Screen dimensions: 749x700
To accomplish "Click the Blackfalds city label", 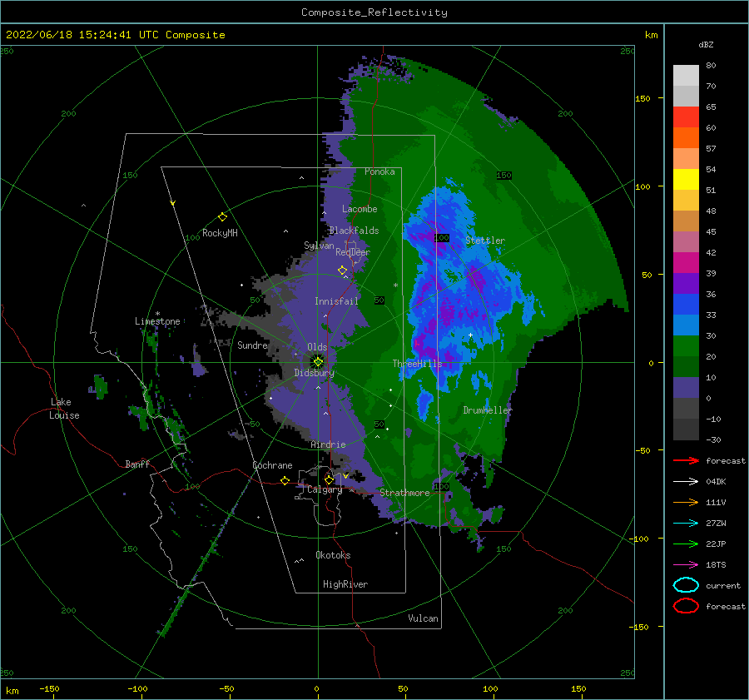I will coord(354,231).
